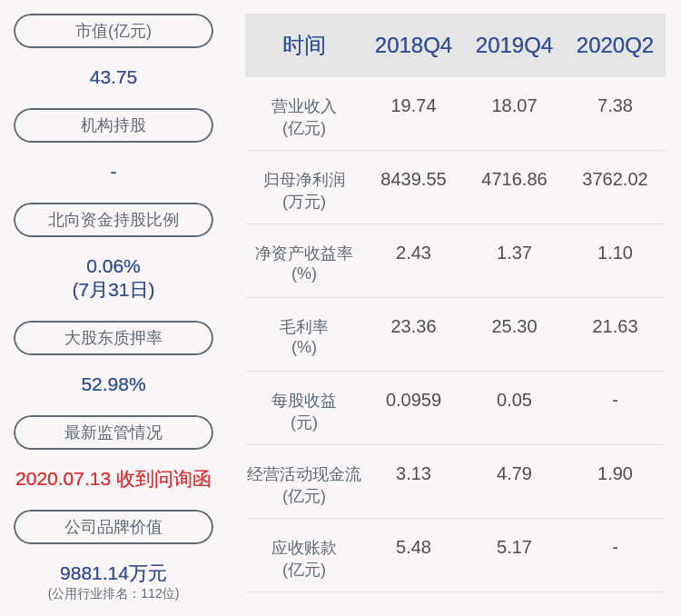Select revenue value 7.38
The width and height of the screenshot is (681, 616).
point(615,106)
